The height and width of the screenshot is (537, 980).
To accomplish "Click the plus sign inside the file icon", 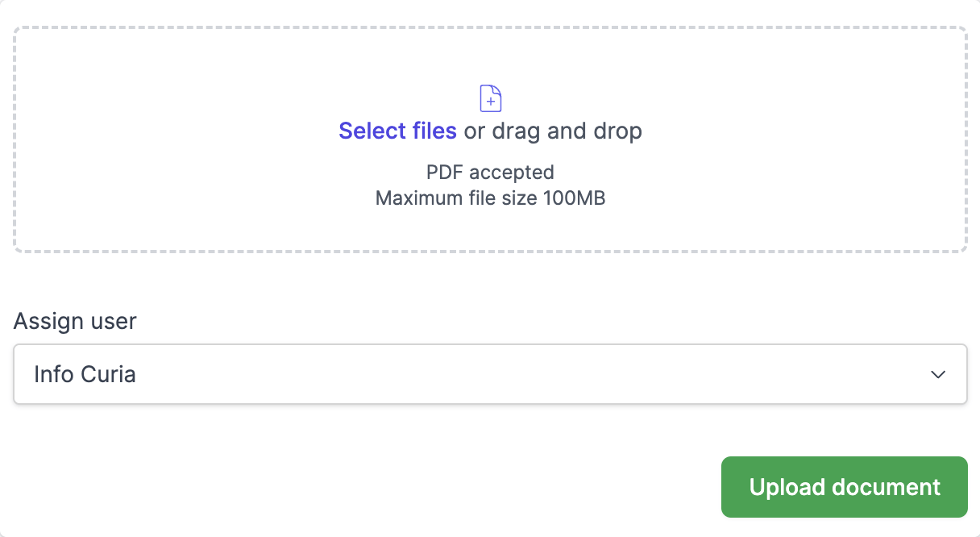I will pos(491,102).
